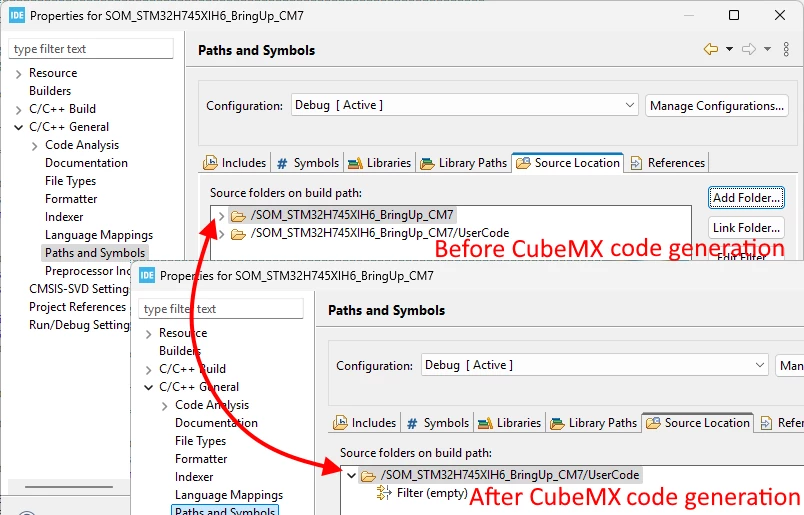
Task: Focus the filter text field in upper window
Action: pyautogui.click(x=91, y=49)
